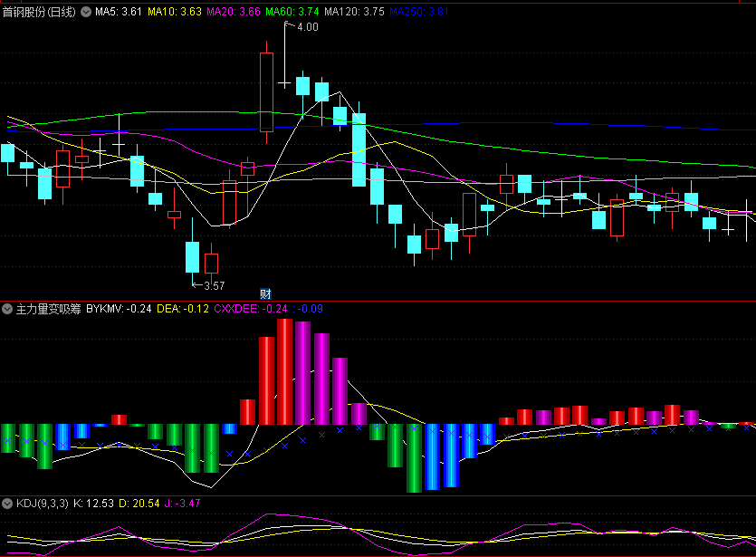Click the KDJ(9,3,3) indicator name

(x=43, y=504)
